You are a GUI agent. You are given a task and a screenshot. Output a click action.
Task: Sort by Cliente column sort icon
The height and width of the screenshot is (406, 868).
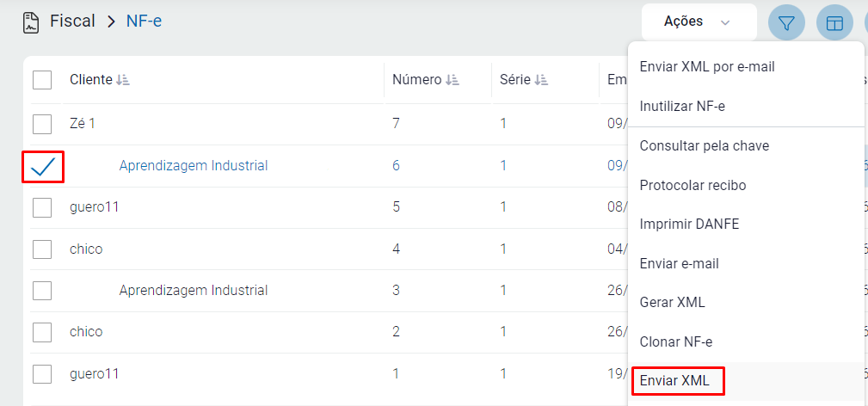122,80
